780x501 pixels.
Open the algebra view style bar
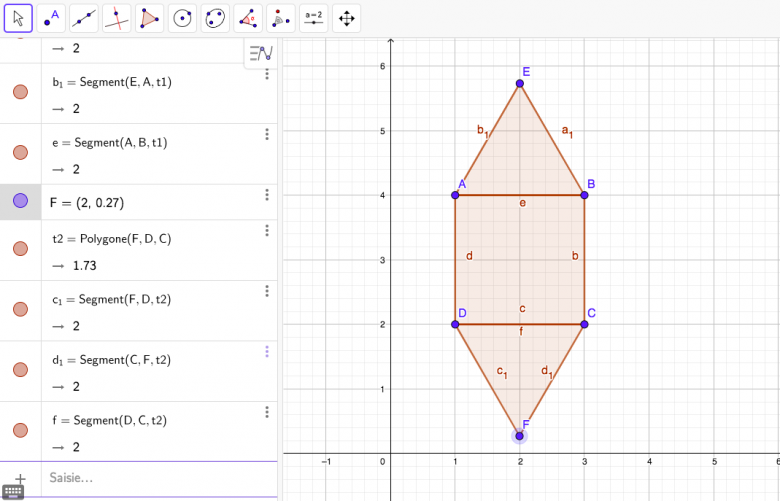click(x=260, y=53)
